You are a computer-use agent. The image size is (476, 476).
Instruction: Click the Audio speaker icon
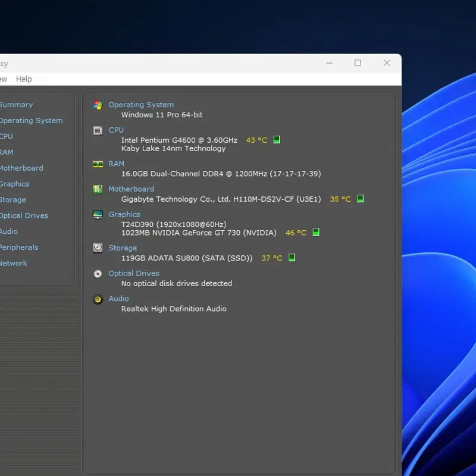point(98,299)
